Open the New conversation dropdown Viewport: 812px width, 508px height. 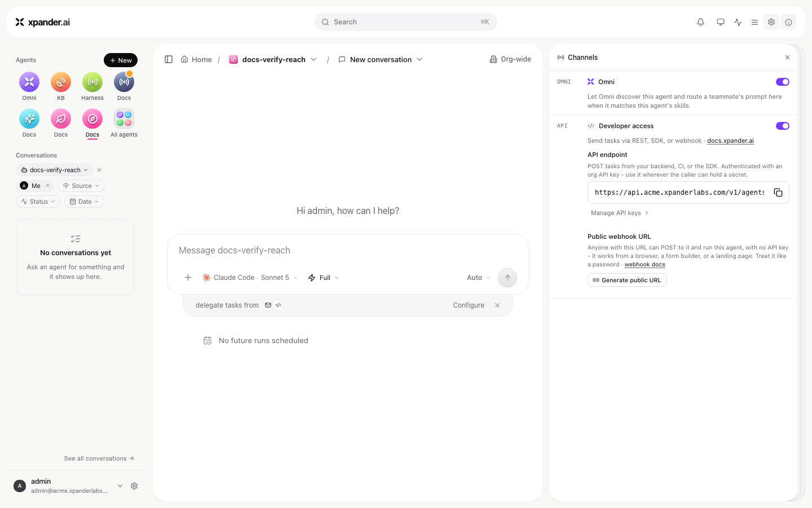pos(420,59)
